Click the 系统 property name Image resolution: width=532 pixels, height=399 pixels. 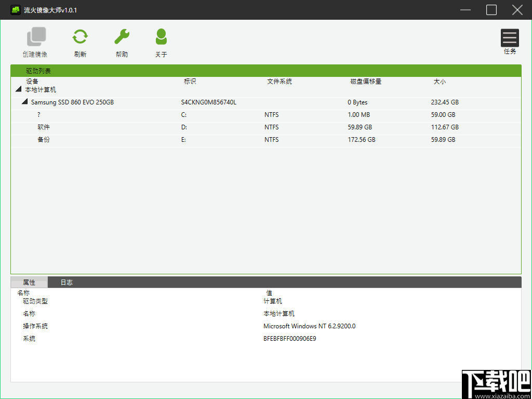click(x=29, y=339)
